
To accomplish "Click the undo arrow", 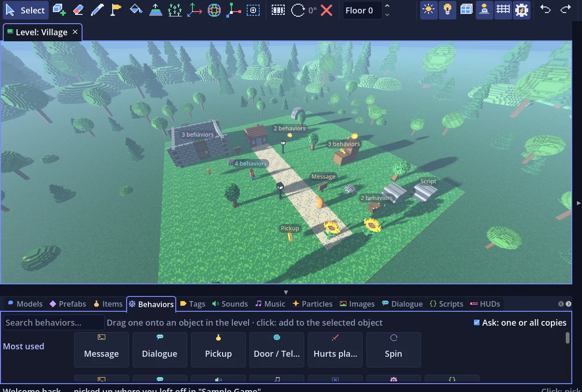I will tap(546, 10).
